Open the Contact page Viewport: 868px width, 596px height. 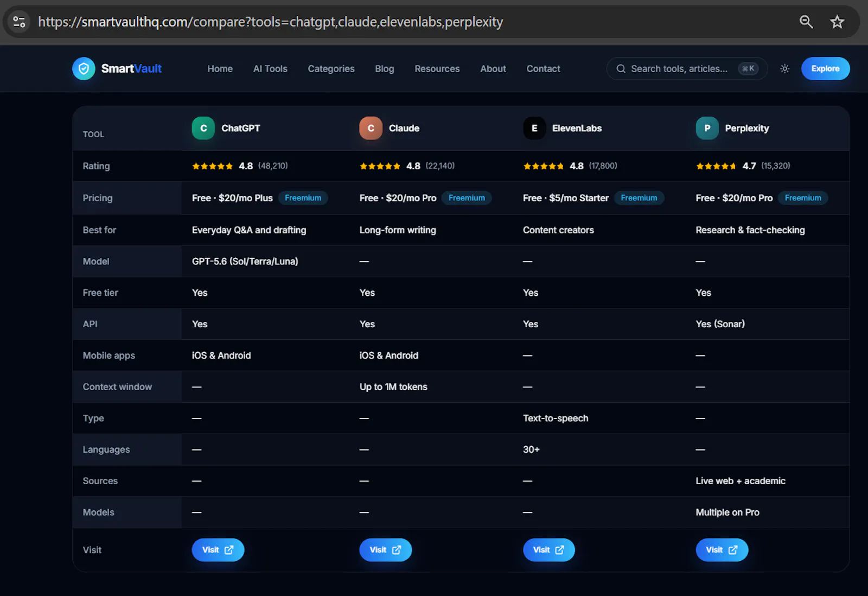[x=543, y=69]
